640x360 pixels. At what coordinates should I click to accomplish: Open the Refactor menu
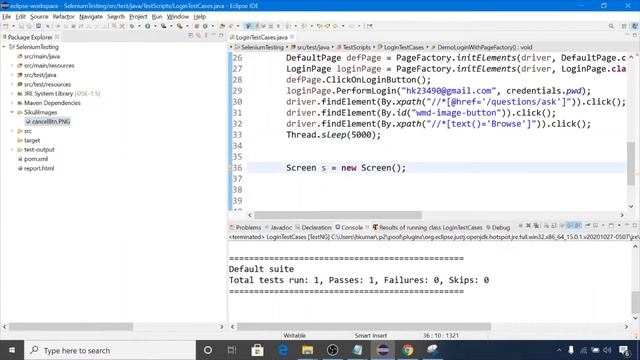click(63, 17)
